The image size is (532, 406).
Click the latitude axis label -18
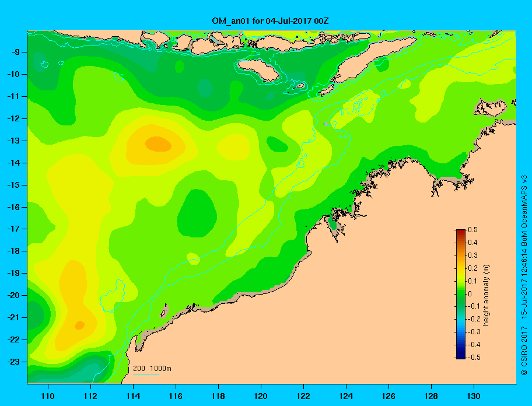tap(13, 251)
